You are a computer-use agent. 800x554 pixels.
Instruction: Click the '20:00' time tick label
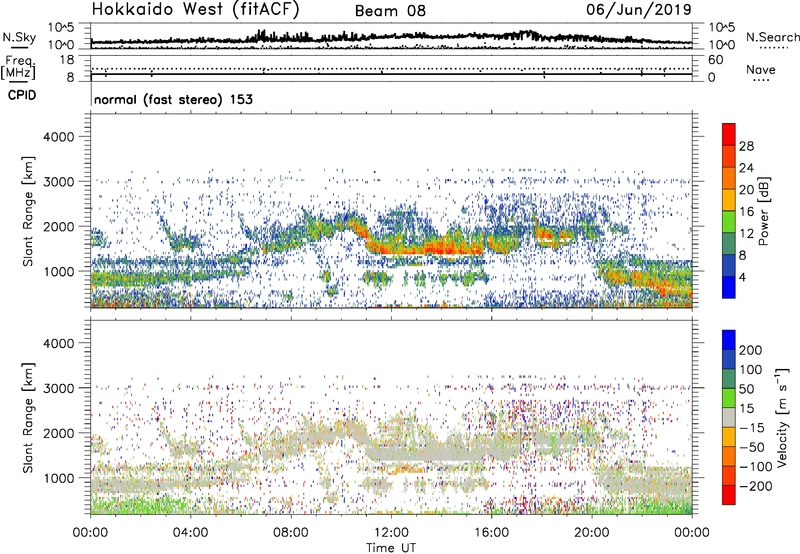coord(592,533)
